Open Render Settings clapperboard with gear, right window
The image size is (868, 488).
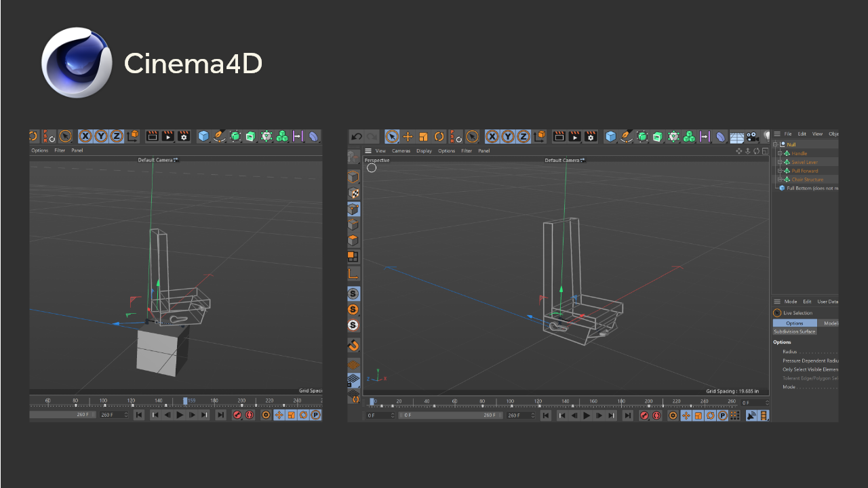coord(591,137)
